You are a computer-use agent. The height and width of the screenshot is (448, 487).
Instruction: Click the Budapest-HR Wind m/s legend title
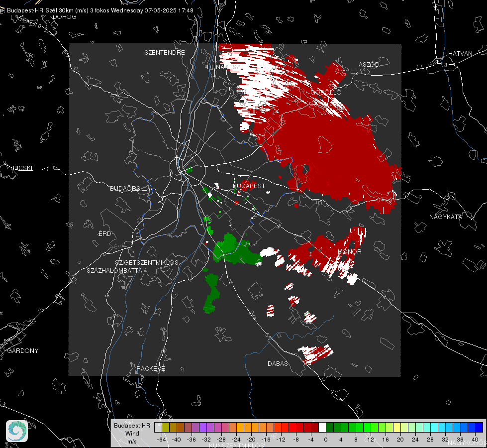coord(132,433)
